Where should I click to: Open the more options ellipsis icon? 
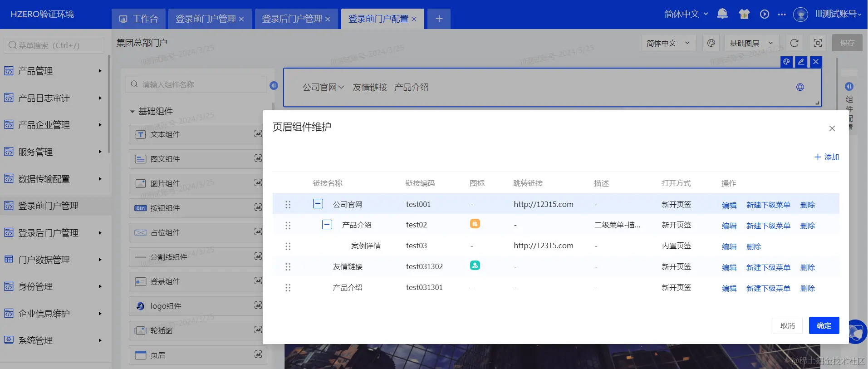point(781,15)
